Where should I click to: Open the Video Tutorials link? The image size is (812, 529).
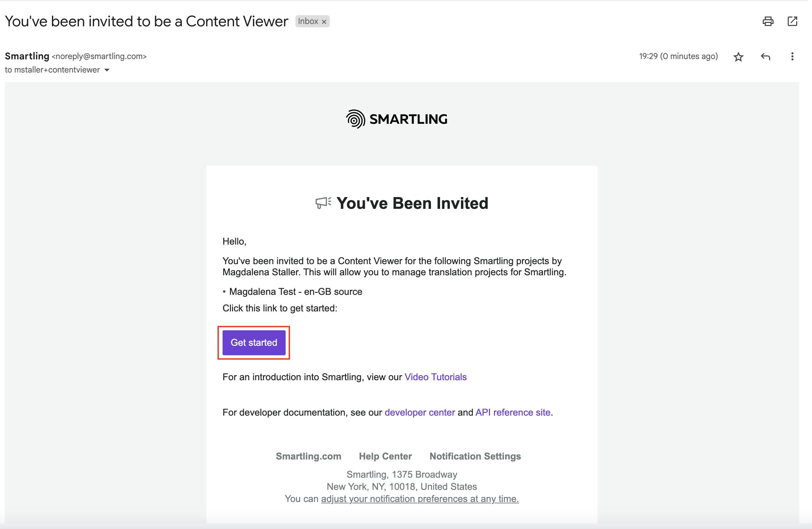tap(435, 377)
